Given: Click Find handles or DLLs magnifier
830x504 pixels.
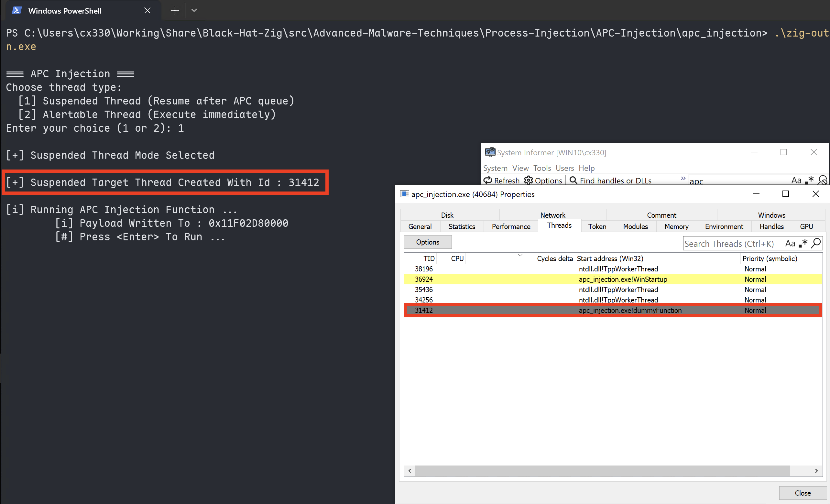Looking at the screenshot, I should 573,181.
